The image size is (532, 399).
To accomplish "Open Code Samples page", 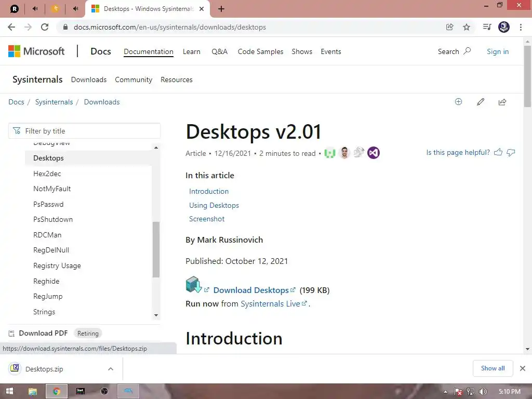I will click(261, 51).
